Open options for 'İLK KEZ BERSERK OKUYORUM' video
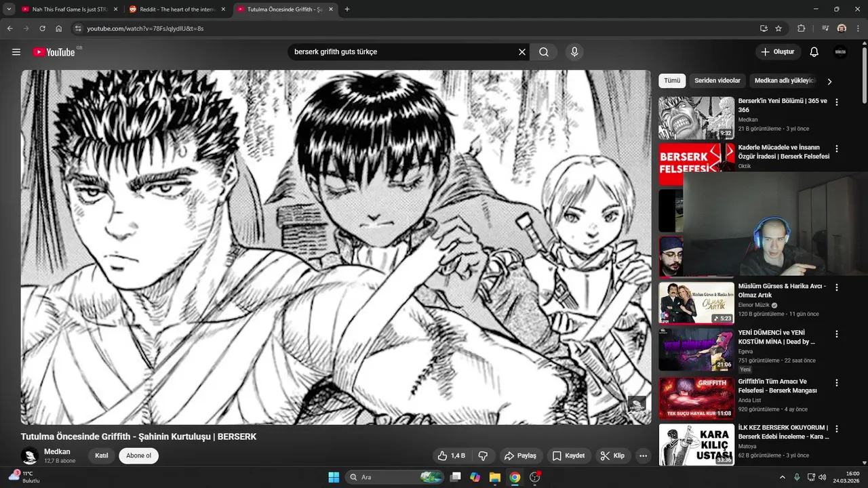The width and height of the screenshot is (868, 488). click(837, 429)
